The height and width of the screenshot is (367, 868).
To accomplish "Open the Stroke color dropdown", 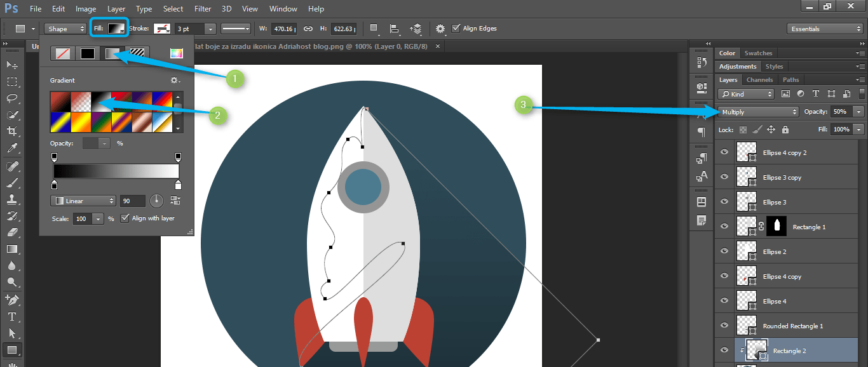I will pos(162,29).
